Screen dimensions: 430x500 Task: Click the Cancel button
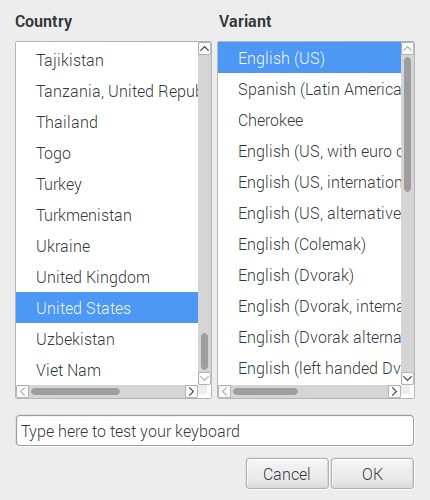287,474
